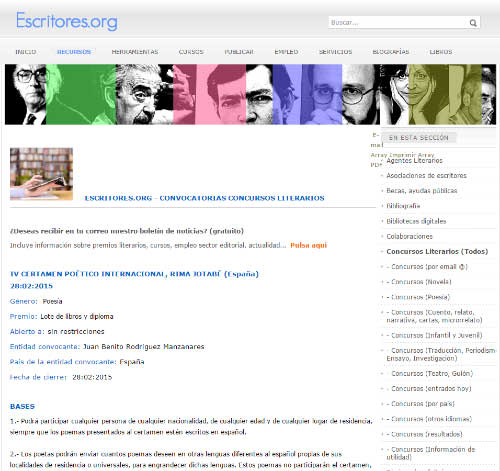Open the HERRAMIENTAS menu
The height and width of the screenshot is (471, 500).
click(135, 52)
